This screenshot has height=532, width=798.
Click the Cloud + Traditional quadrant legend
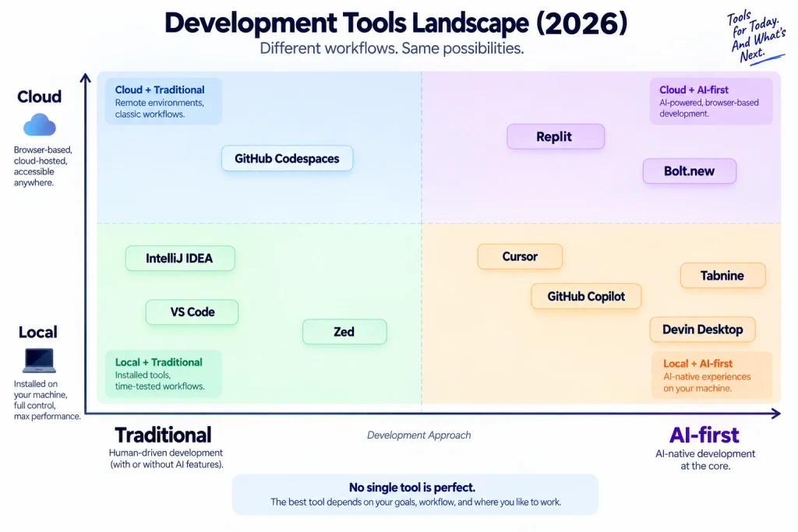point(164,101)
